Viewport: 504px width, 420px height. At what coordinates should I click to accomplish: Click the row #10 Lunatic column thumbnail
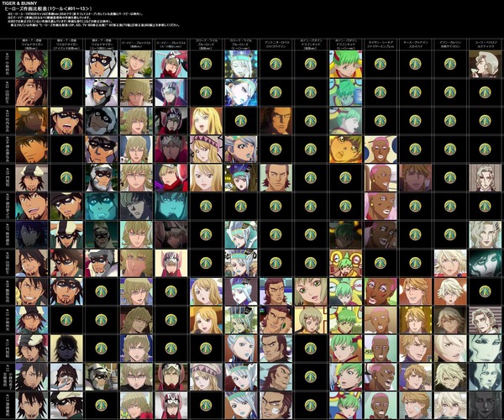[x=485, y=320]
